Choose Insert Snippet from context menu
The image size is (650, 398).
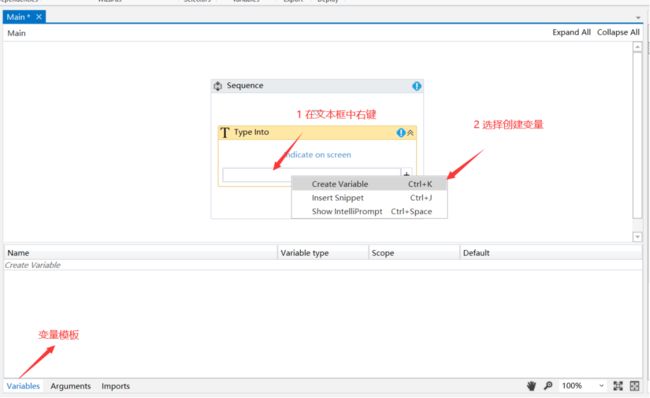(369, 198)
